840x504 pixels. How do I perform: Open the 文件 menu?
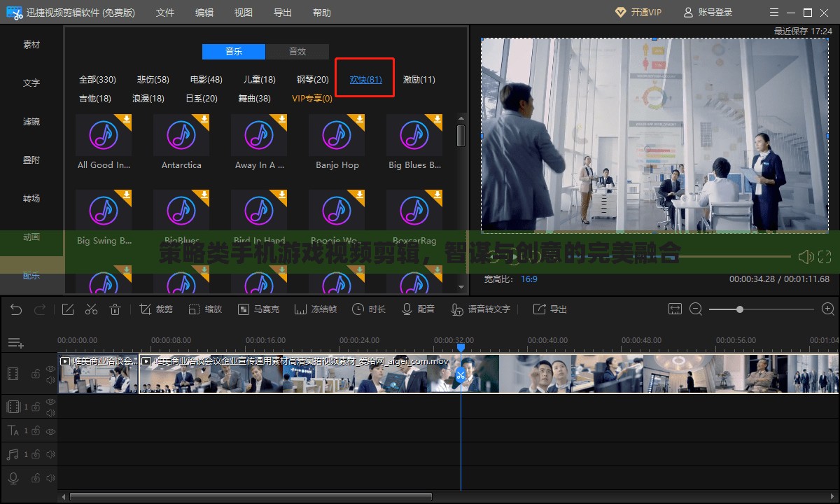165,13
